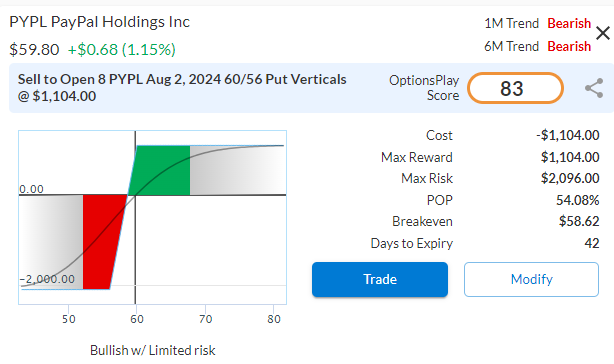Select the Sell to Open strategy description
Viewport: 614px width, 364px height.
(x=182, y=88)
